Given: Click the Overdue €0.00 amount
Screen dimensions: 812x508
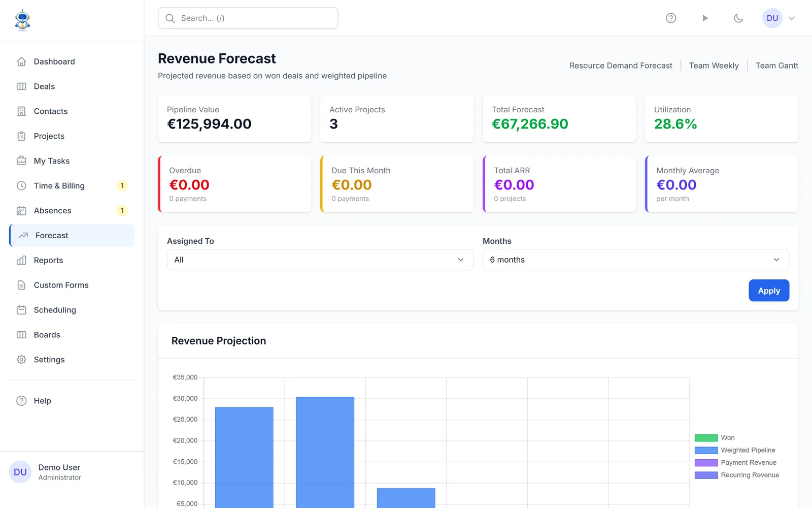Looking at the screenshot, I should point(189,185).
